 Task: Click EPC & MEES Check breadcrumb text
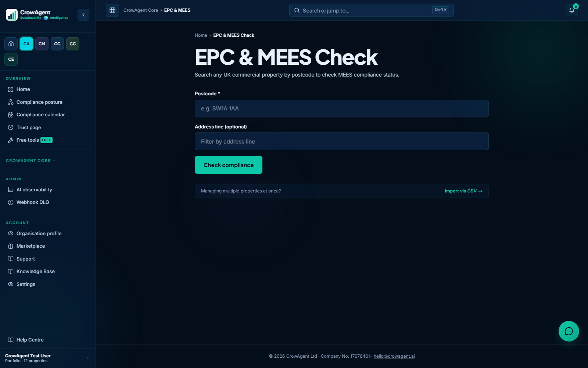234,35
